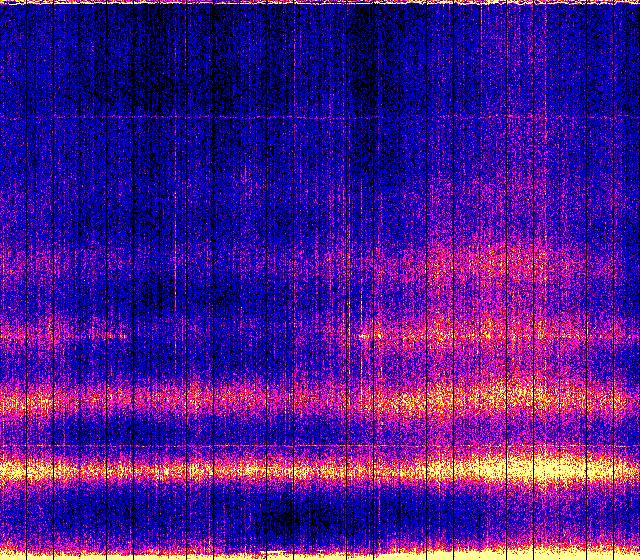Viewport: 640px width, 560px height.
Task: Click the dark void at bottom center
Action: 290,518
